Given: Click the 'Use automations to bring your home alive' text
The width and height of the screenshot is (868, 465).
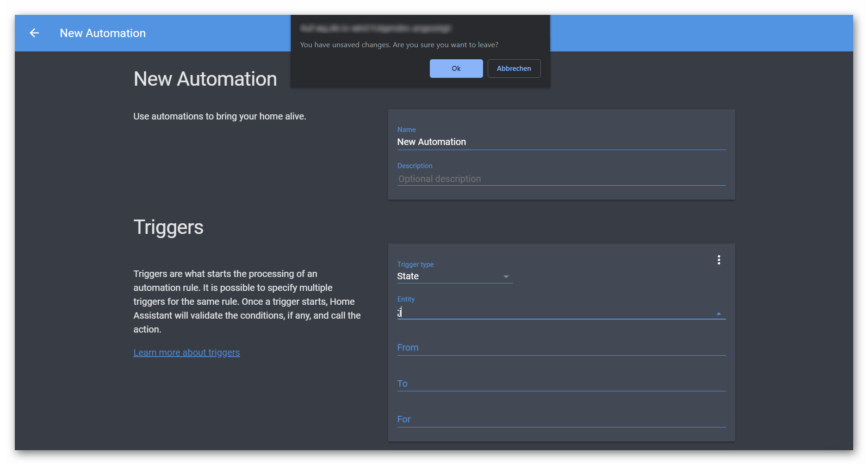Looking at the screenshot, I should pyautogui.click(x=220, y=116).
